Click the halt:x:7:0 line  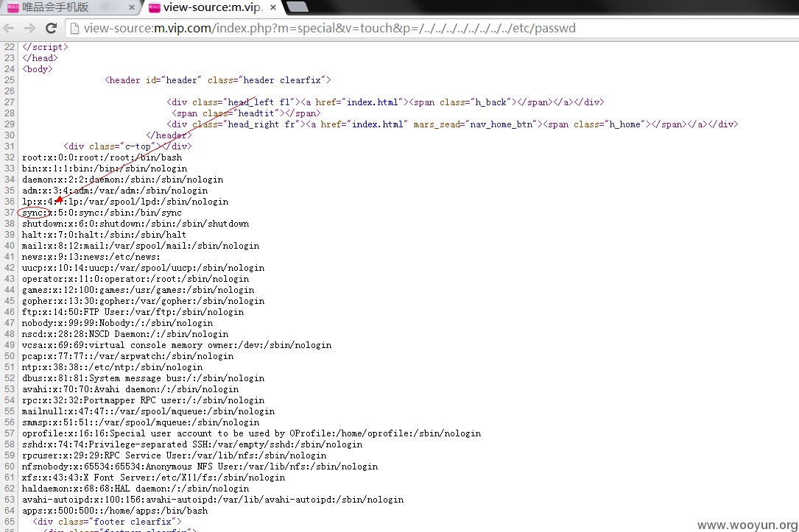point(104,235)
